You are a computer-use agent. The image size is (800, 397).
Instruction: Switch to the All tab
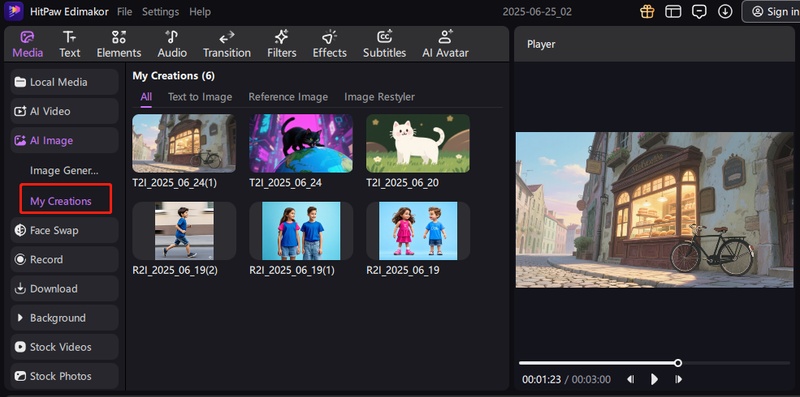pos(146,97)
